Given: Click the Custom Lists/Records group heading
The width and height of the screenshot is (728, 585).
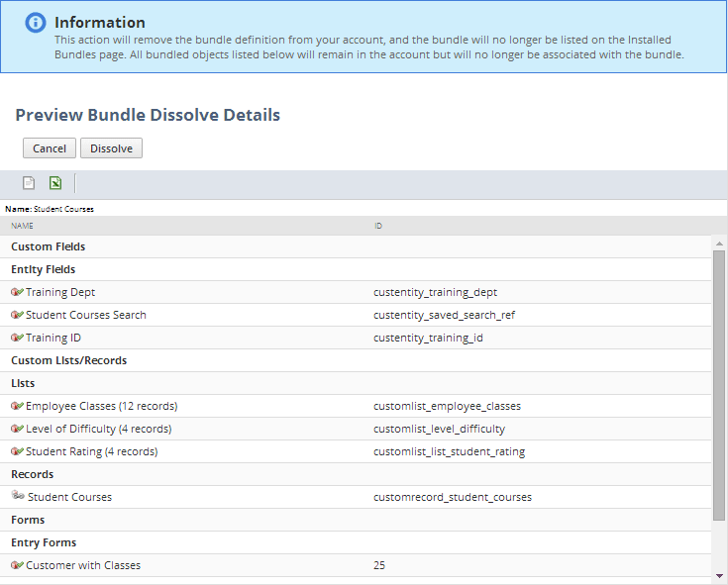Looking at the screenshot, I should point(68,360).
